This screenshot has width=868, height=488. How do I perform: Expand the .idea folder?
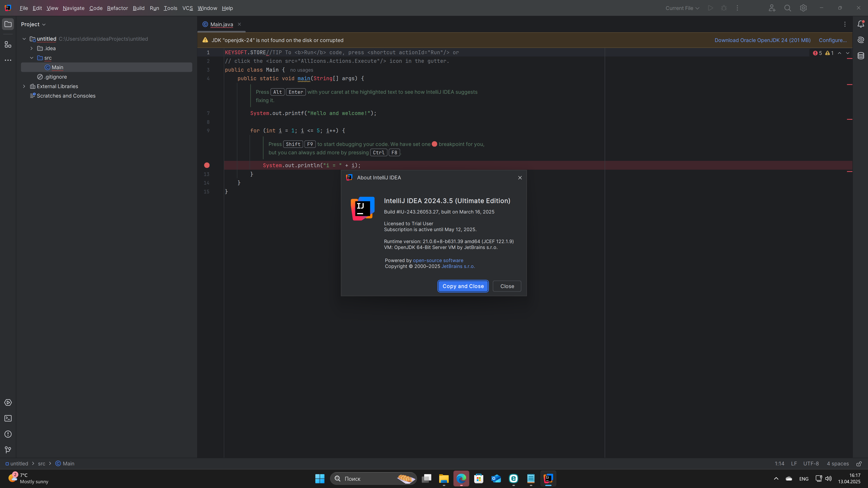[32, 49]
